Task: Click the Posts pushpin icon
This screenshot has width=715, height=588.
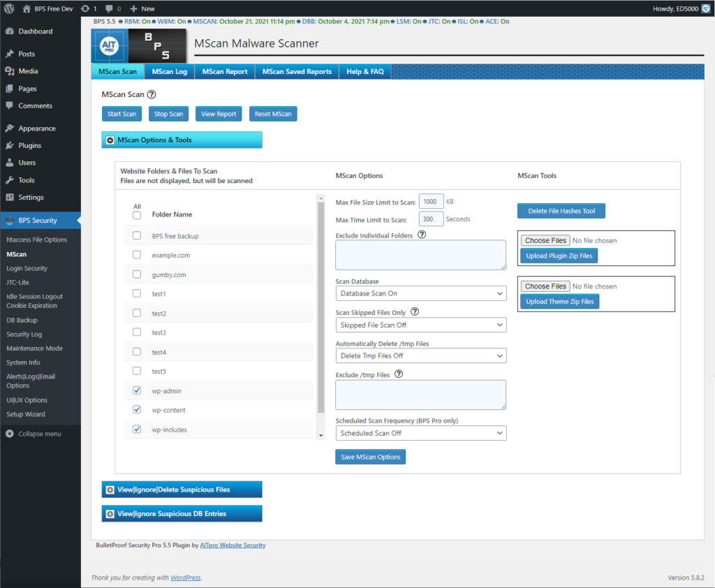Action: click(10, 54)
